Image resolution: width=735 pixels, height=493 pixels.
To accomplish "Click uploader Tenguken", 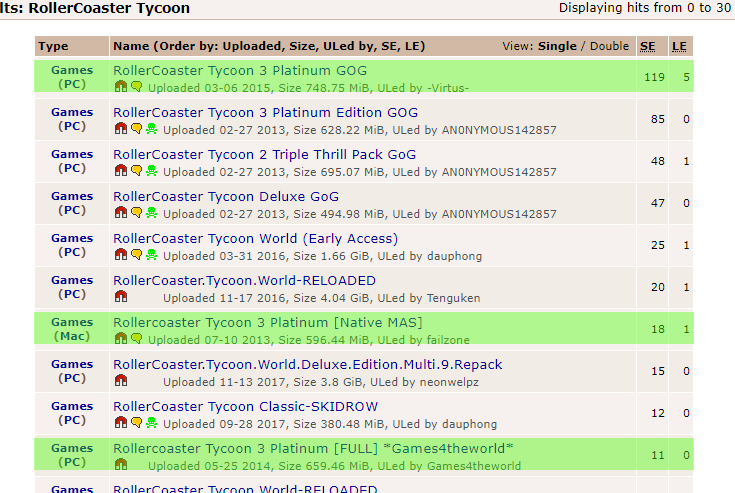I will (x=453, y=299).
